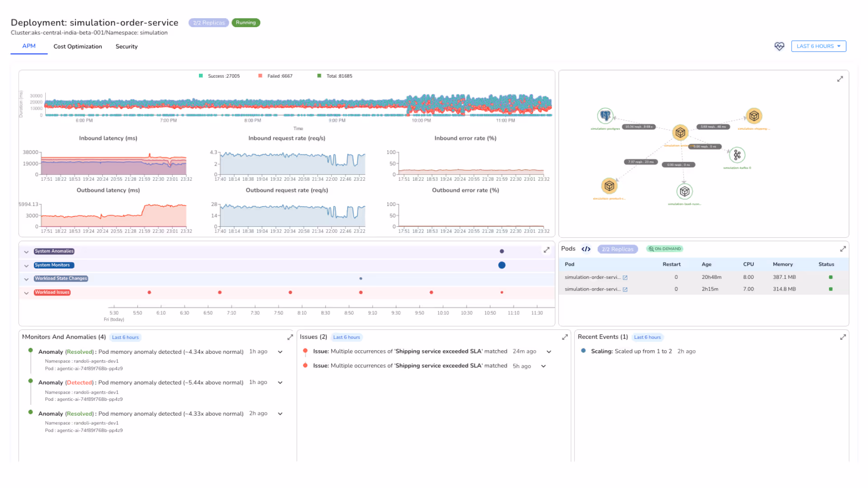Open first pod's external link icon

625,277
